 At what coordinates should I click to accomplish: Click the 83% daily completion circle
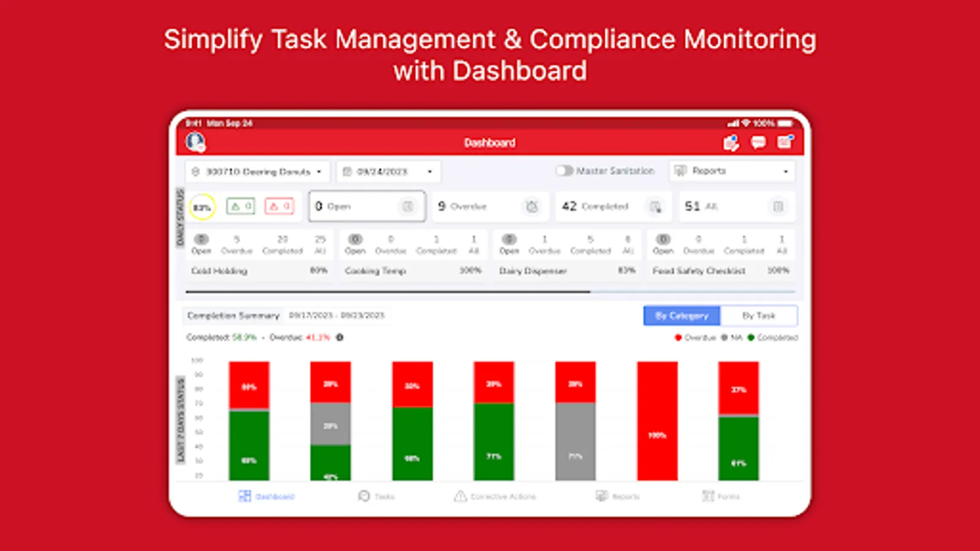click(x=202, y=207)
